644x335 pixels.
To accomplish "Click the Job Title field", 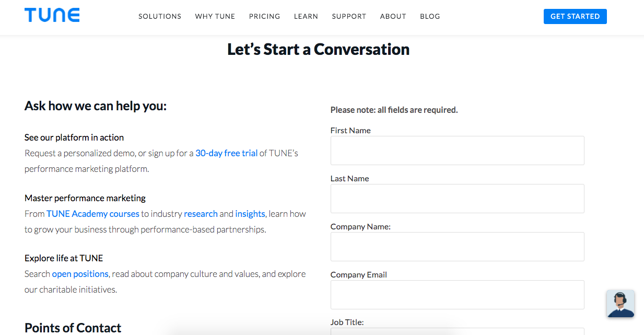I will point(457,331).
